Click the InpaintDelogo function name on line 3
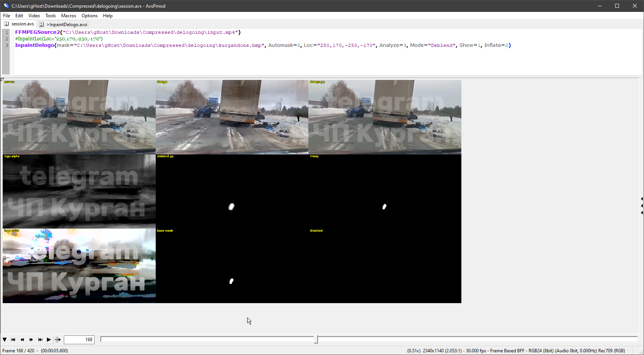Screen dimensions: 644x355 [x=35, y=45]
